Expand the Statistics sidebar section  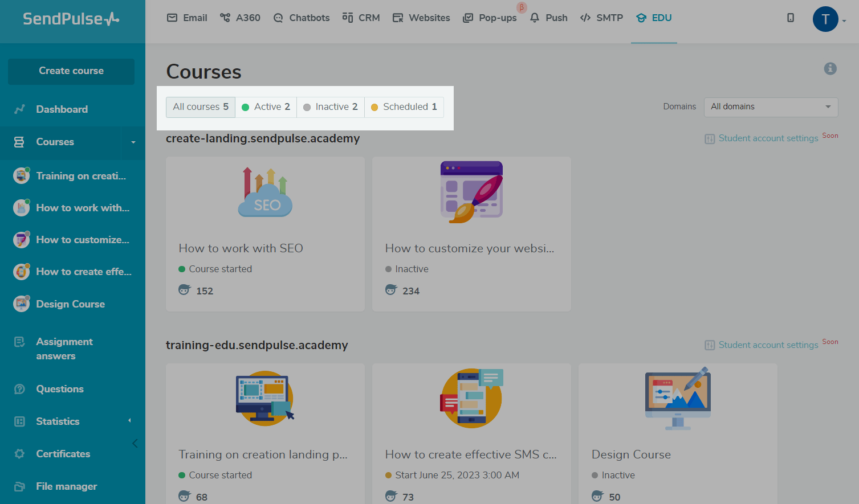pos(129,421)
